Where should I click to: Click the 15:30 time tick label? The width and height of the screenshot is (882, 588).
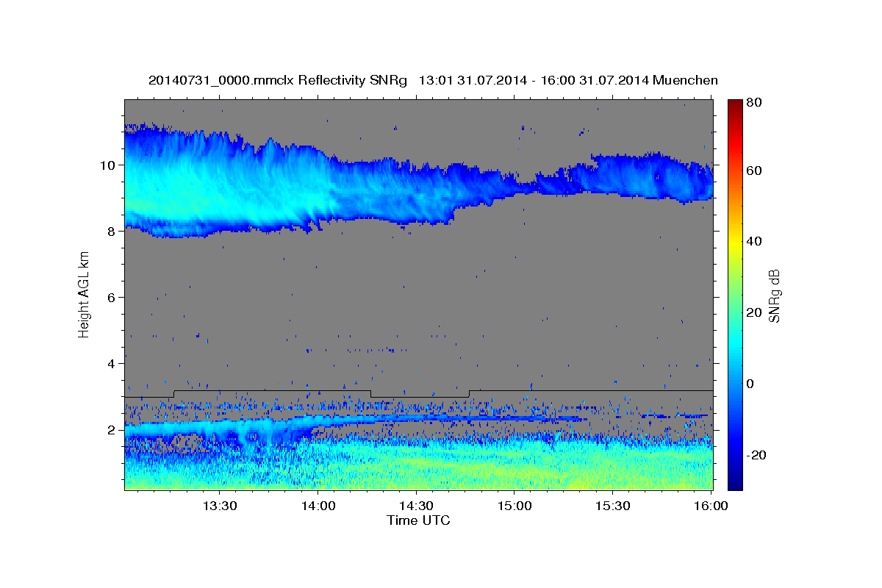coord(612,506)
